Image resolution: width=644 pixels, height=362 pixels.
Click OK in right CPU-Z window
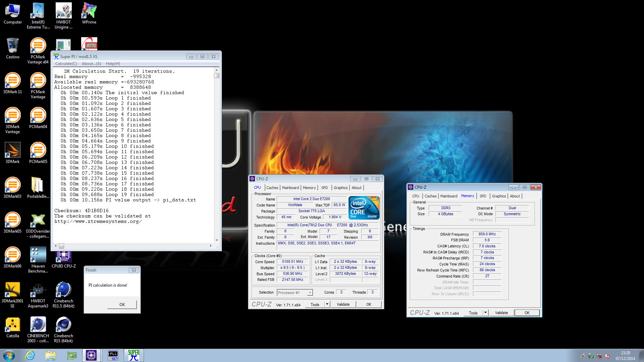[527, 313]
